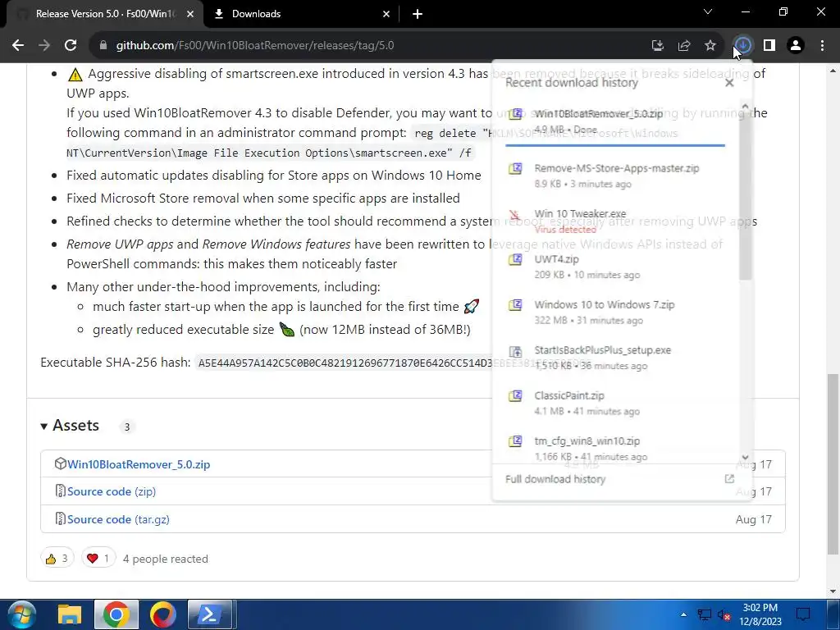Open tm_cfg_win8_win10.zip download entry

615,449
